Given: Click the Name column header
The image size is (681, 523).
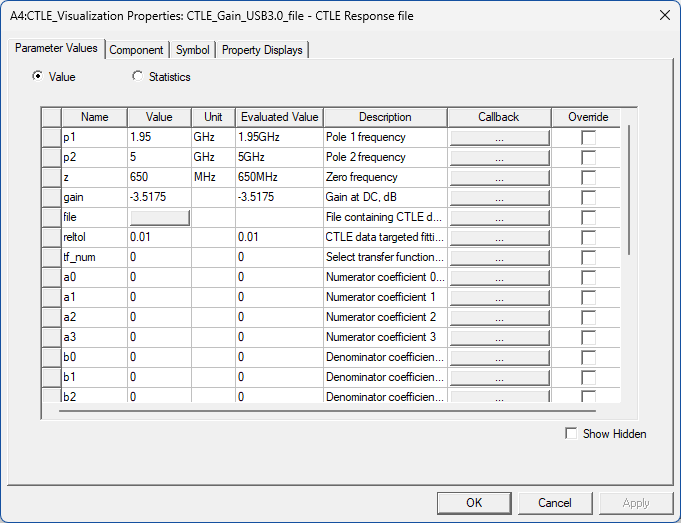Looking at the screenshot, I should [x=95, y=117].
